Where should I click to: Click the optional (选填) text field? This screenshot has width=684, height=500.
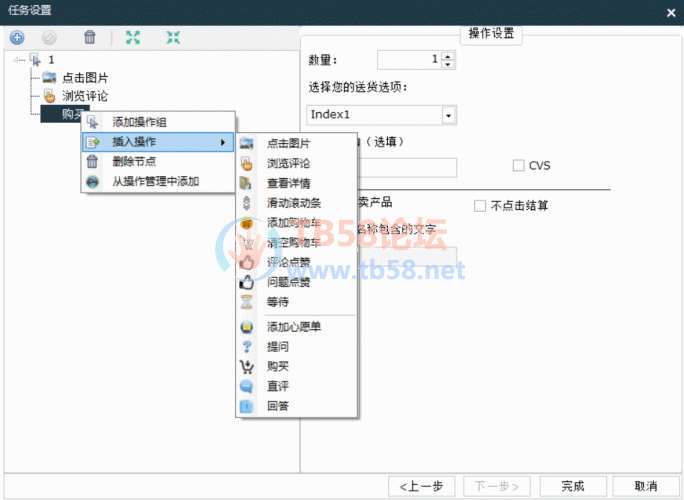click(x=407, y=168)
